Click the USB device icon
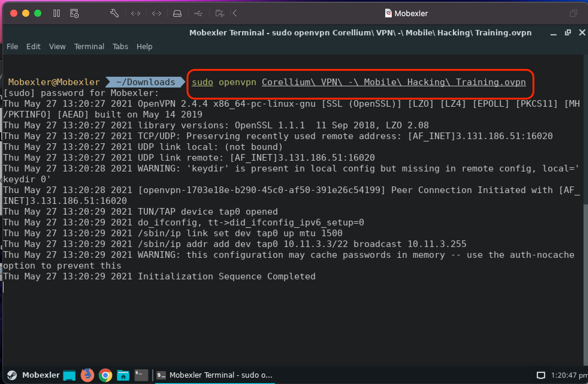 pyautogui.click(x=198, y=13)
